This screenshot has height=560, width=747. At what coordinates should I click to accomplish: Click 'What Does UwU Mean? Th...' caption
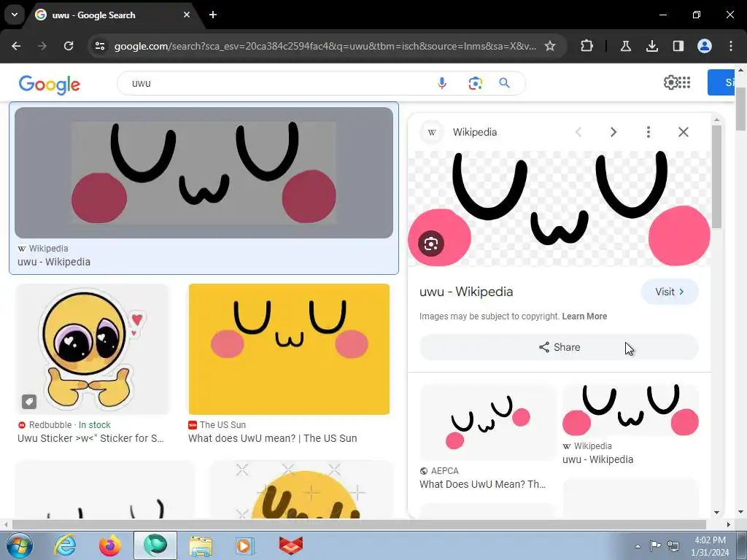pos(483,484)
